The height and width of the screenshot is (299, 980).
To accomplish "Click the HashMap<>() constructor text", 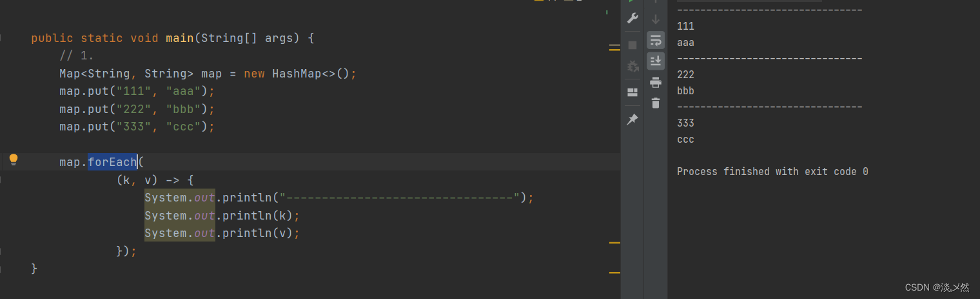I will tap(311, 74).
